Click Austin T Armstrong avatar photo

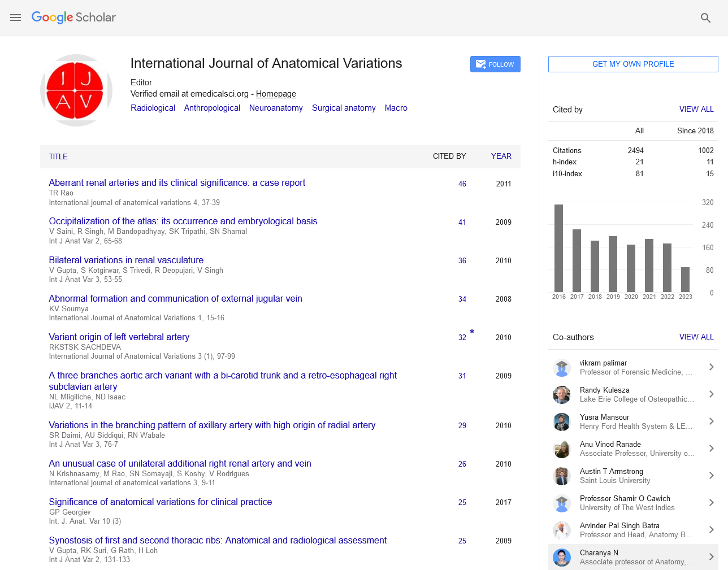(562, 476)
